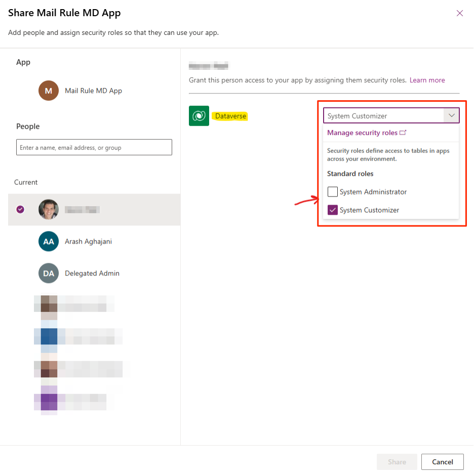The image size is (474, 476).
Task: Click the System Customizer combo box field
Action: (x=383, y=116)
